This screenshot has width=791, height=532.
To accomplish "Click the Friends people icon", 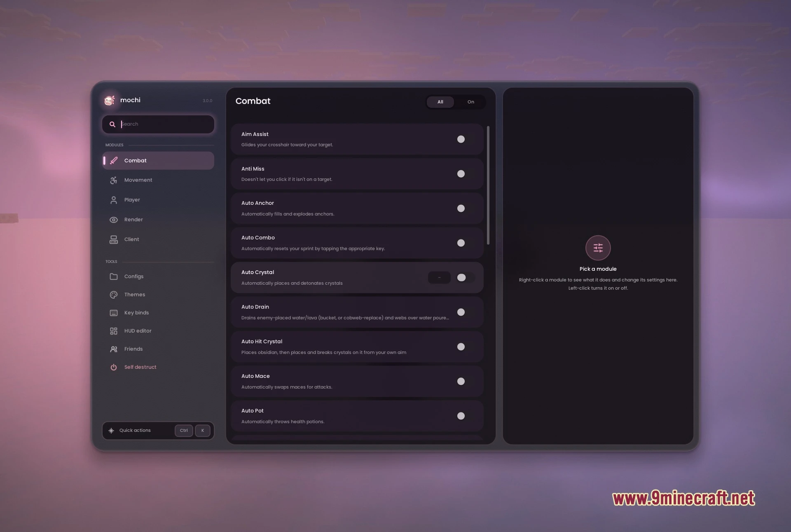I will (x=114, y=349).
